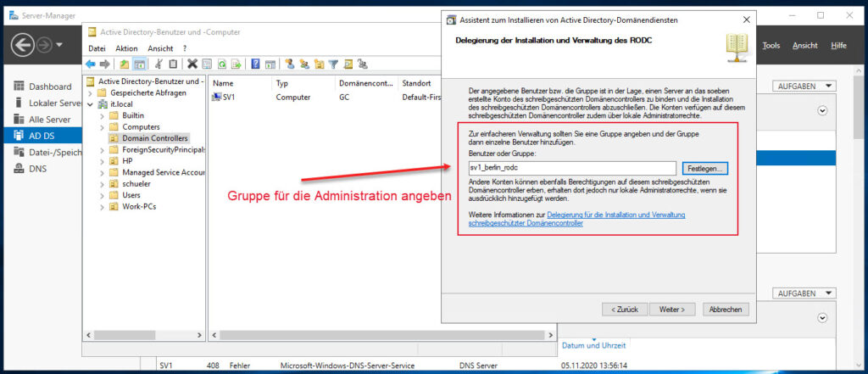
Task: Expand the Work-PCs organizational unit
Action: point(102,207)
